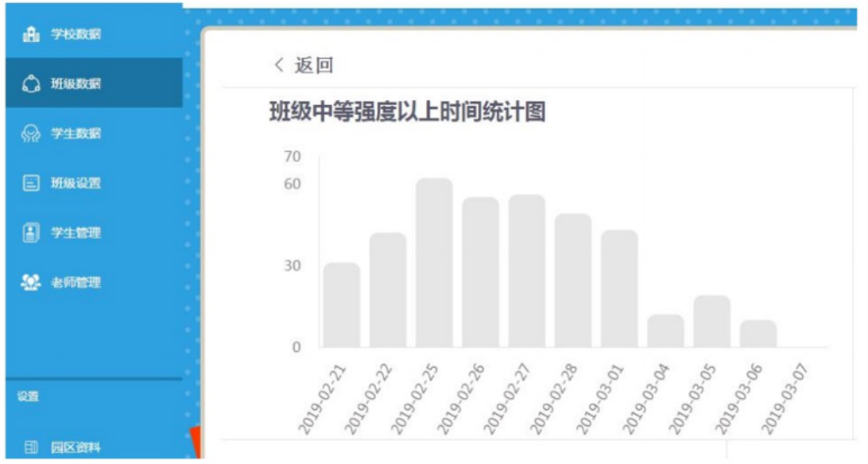Screen dimensions: 868x464
Task: Select the bar for 2019-02-21
Action: 341,305
